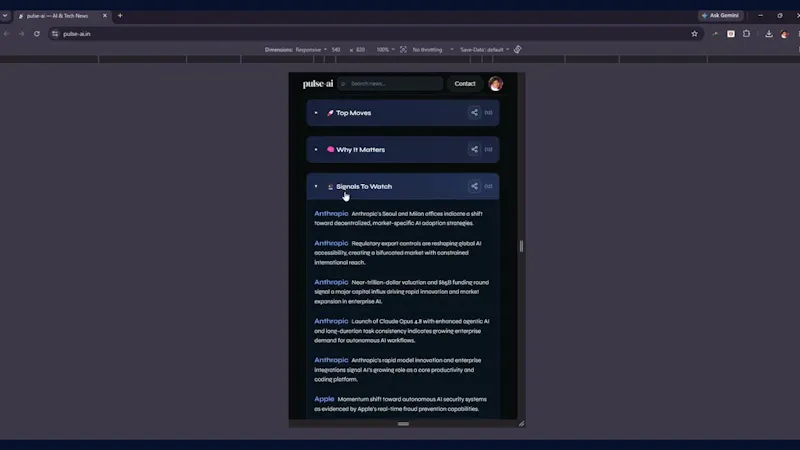Click the Ask Gemini button
800x450 pixels.
(x=720, y=16)
